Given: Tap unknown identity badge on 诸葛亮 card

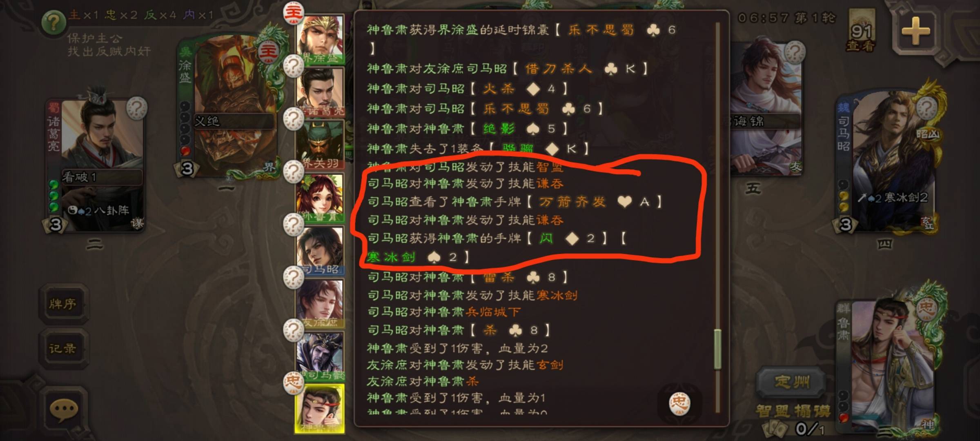Looking at the screenshot, I should (136, 108).
